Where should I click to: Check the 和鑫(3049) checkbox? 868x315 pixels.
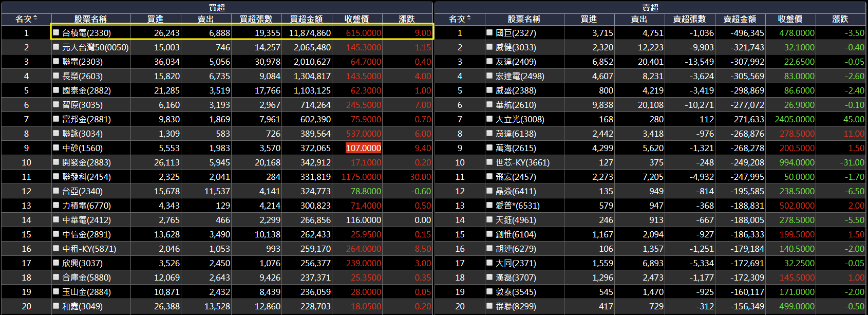pos(56,306)
